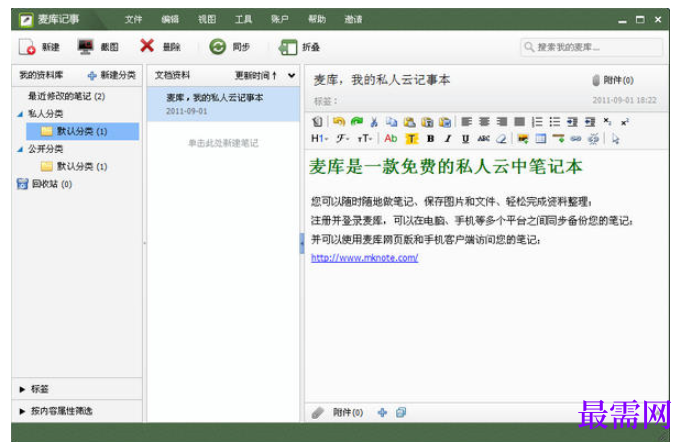Click the align right icon

click(502, 121)
